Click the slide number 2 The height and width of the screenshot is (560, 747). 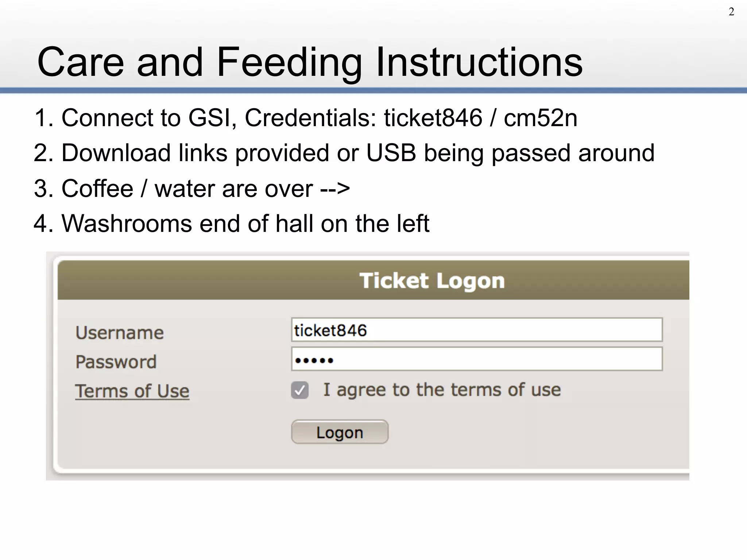[x=731, y=12]
